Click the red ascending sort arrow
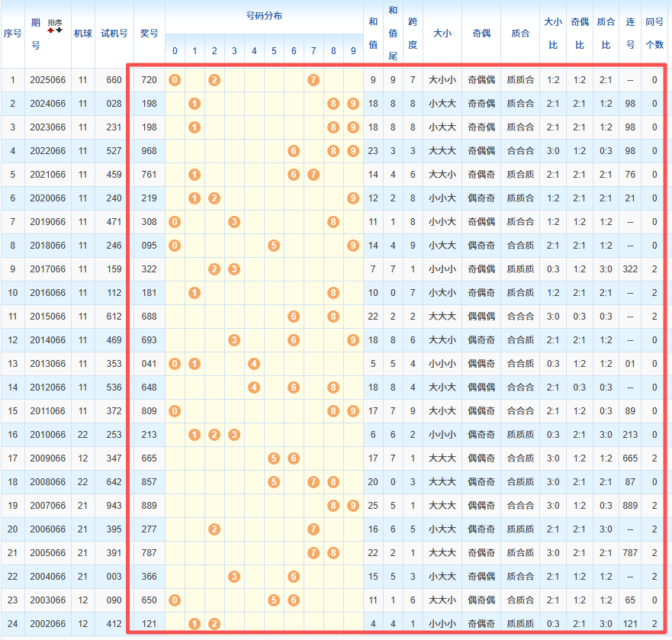The width and height of the screenshot is (672, 640). tap(51, 31)
